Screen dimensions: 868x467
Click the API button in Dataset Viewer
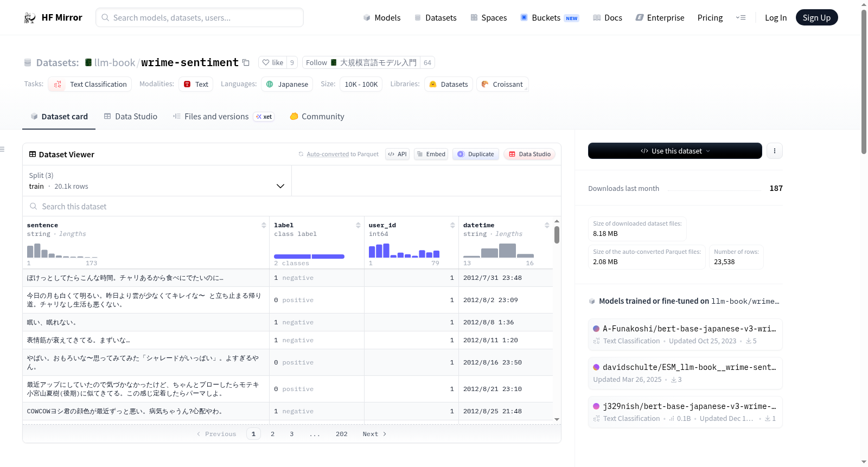[x=397, y=154]
